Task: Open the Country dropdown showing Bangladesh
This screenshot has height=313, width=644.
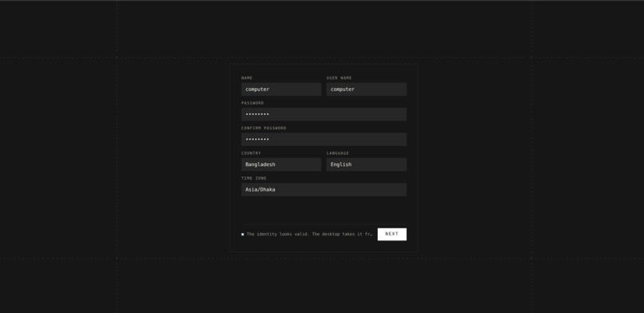Action: pos(281,164)
